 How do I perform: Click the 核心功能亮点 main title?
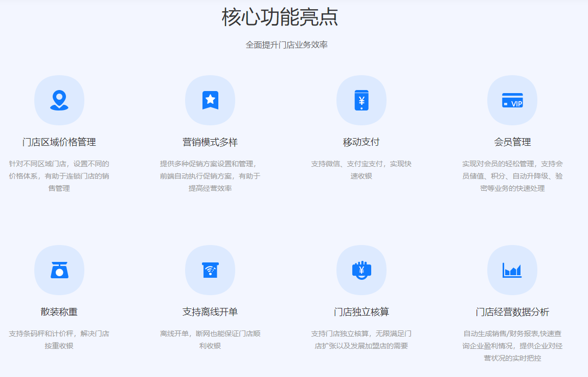(x=280, y=17)
